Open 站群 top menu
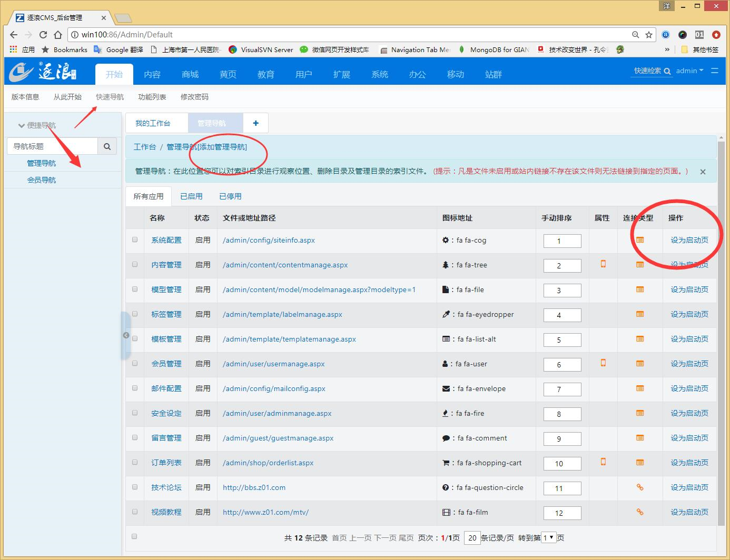This screenshot has height=560, width=730. (494, 74)
